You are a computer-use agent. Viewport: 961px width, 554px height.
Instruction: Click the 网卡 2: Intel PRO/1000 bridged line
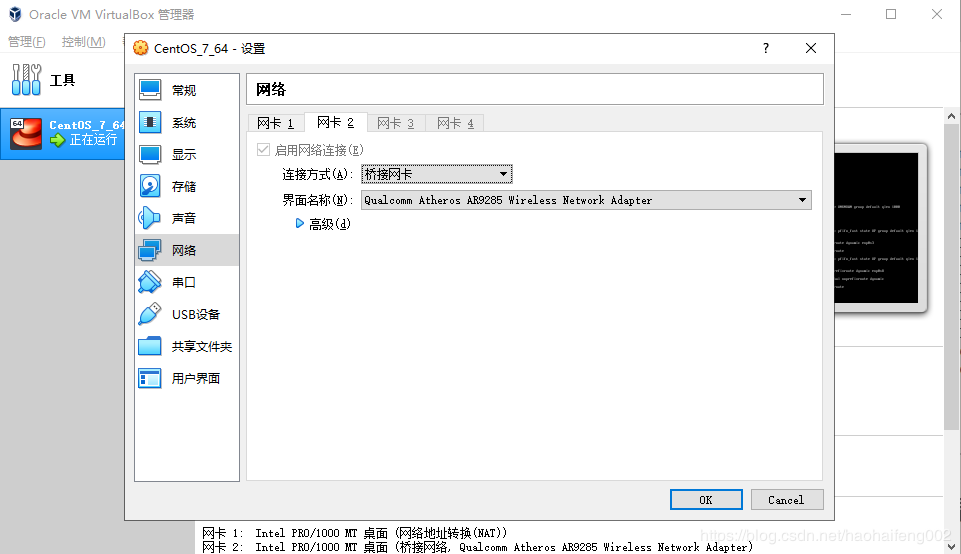pyautogui.click(x=477, y=547)
